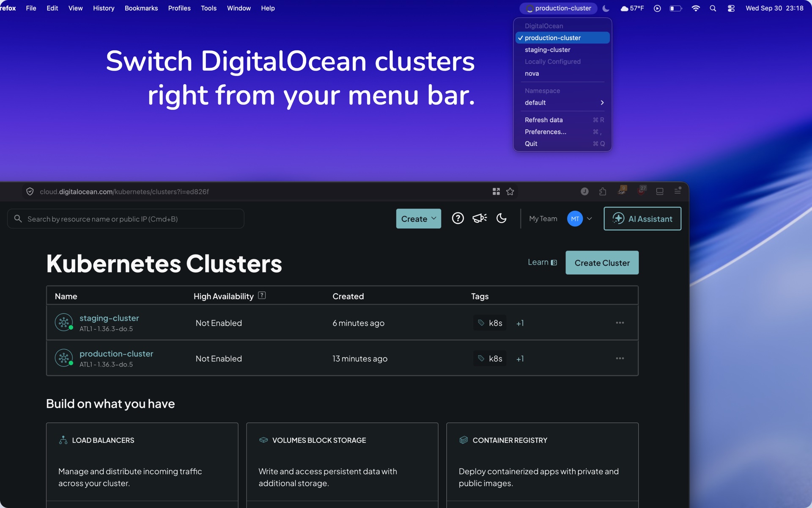
Task: Bookmark the page with the star icon
Action: pyautogui.click(x=510, y=192)
